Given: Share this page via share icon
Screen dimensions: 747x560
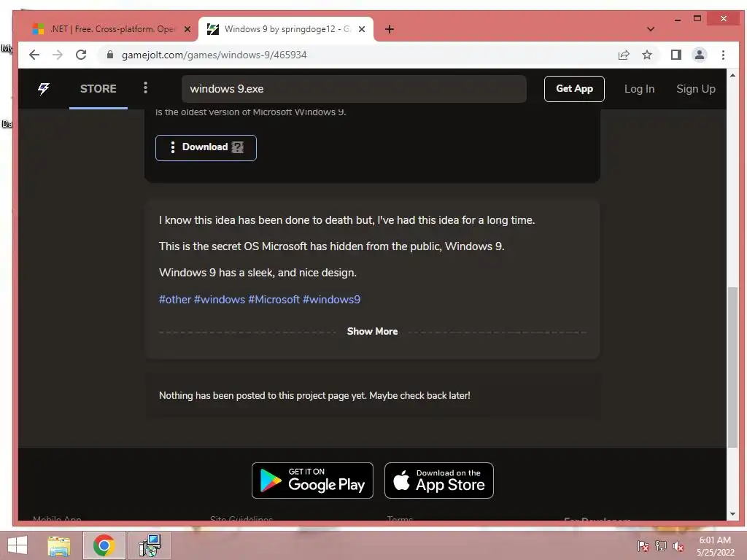Looking at the screenshot, I should coord(624,55).
